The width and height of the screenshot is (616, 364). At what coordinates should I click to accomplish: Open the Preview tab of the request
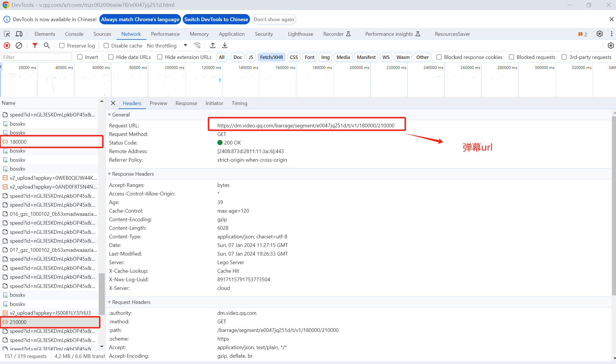click(x=158, y=103)
